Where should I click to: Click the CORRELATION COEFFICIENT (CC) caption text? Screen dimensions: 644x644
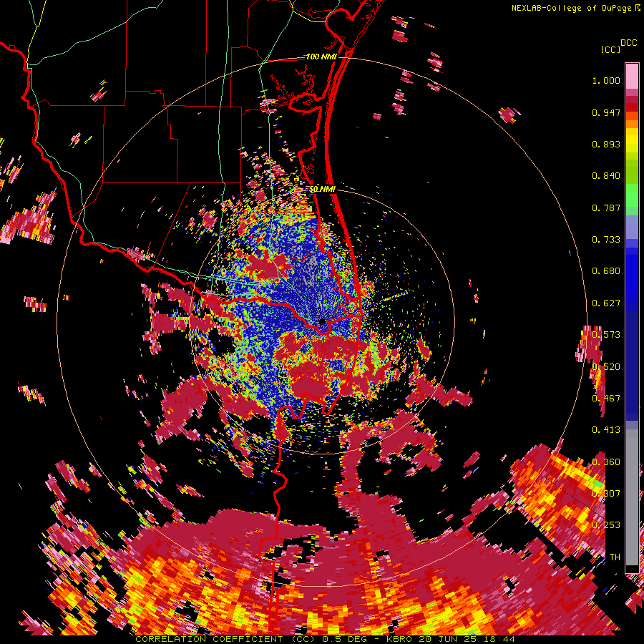click(x=224, y=639)
